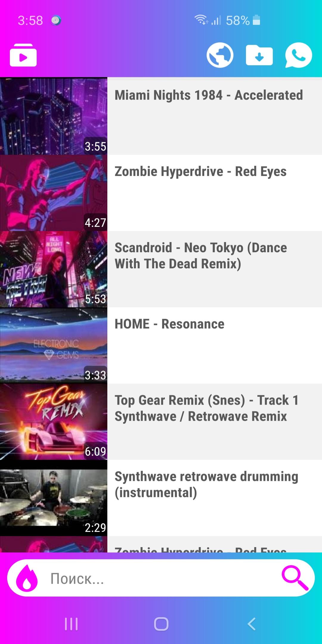Open Synthwave retrowave drumming (instrumental) title
The width and height of the screenshot is (322, 644).
pos(206,484)
